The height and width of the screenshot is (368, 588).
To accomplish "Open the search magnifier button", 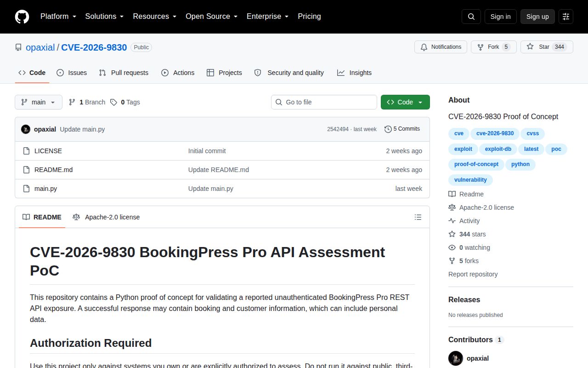I will pos(471,17).
